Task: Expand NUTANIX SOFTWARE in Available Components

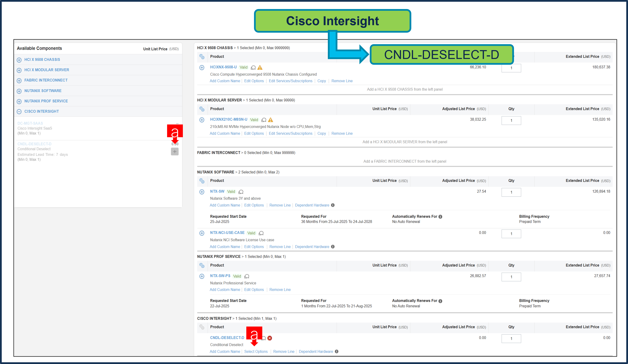Action: [x=19, y=91]
